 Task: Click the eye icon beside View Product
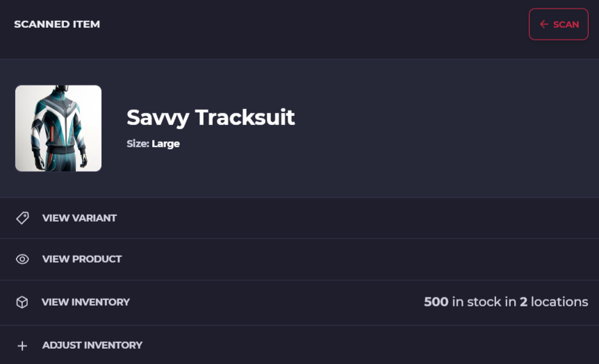(22, 259)
